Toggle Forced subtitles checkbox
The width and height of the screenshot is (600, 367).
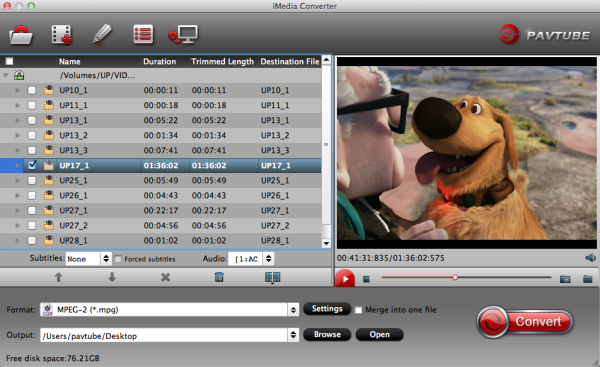tap(118, 259)
